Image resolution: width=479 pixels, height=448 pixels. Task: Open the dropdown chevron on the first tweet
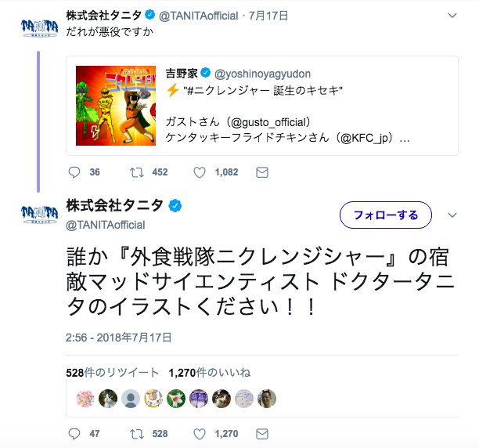(452, 16)
